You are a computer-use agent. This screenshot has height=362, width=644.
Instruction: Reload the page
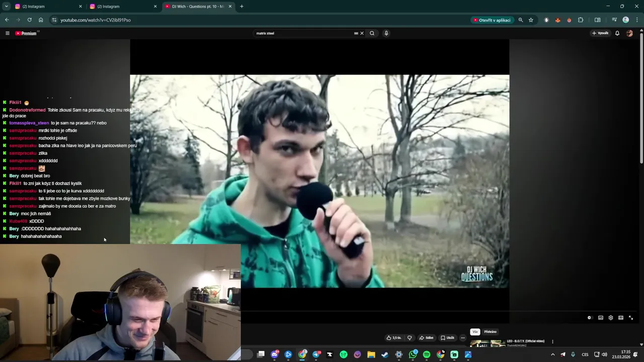tap(30, 20)
